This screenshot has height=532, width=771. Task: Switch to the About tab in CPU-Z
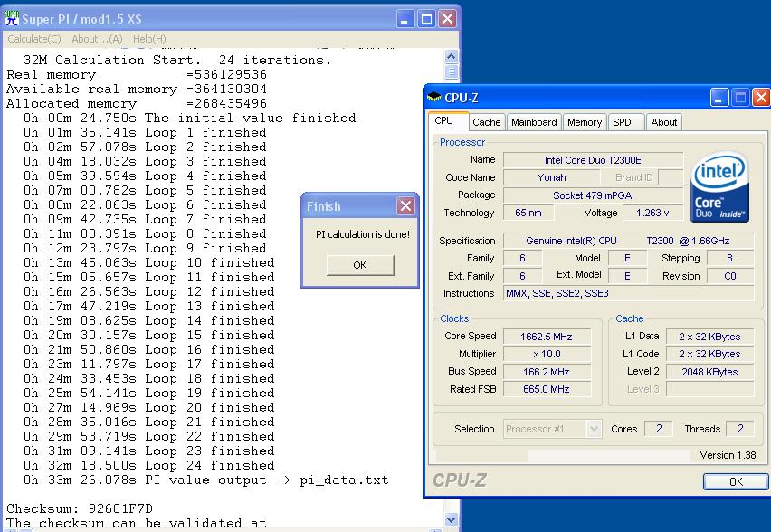(x=664, y=122)
